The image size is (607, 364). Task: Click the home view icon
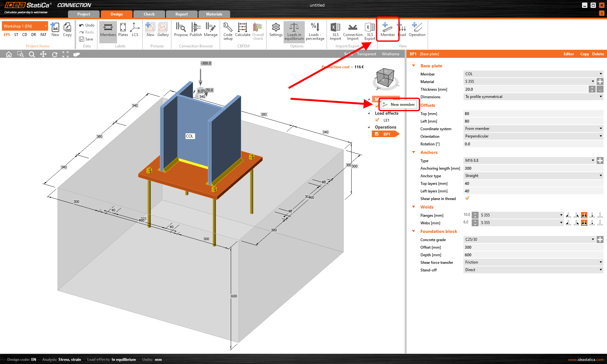[9, 54]
